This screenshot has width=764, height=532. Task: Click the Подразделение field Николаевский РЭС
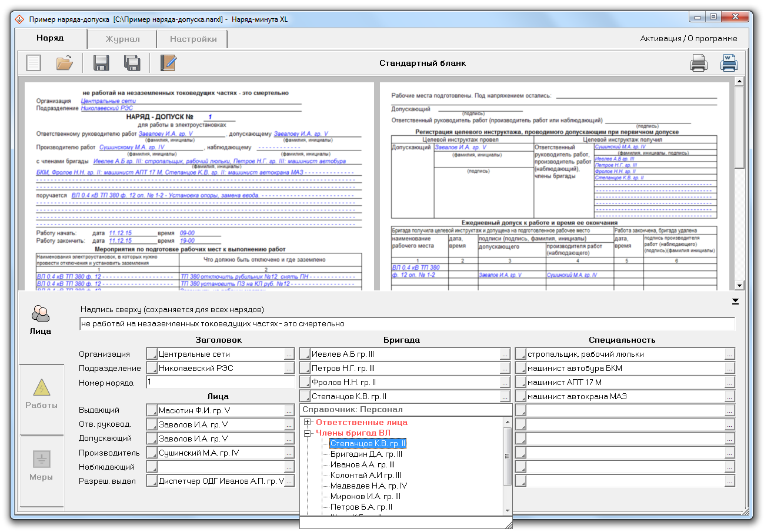click(221, 369)
